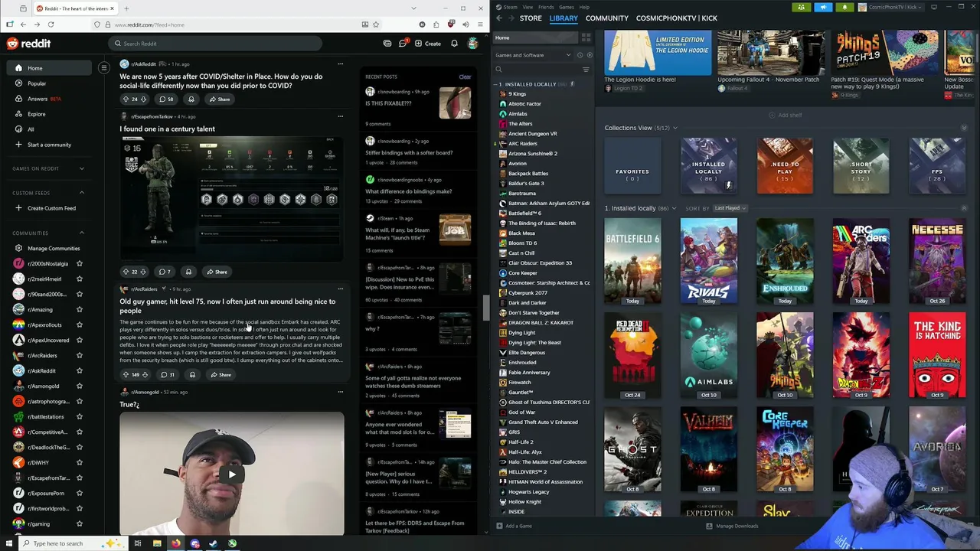This screenshot has width=980, height=551.
Task: Open Steam 'Manage Downloads'
Action: click(731, 526)
